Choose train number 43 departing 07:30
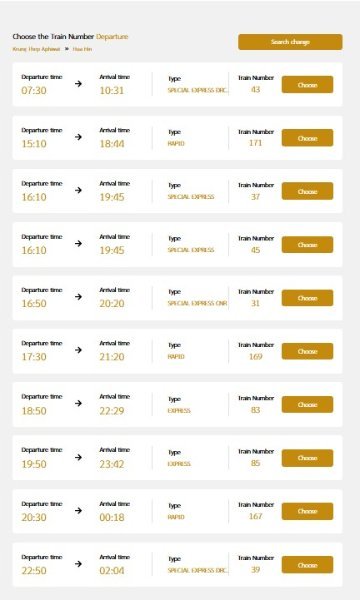The width and height of the screenshot is (360, 600). pyautogui.click(x=307, y=85)
